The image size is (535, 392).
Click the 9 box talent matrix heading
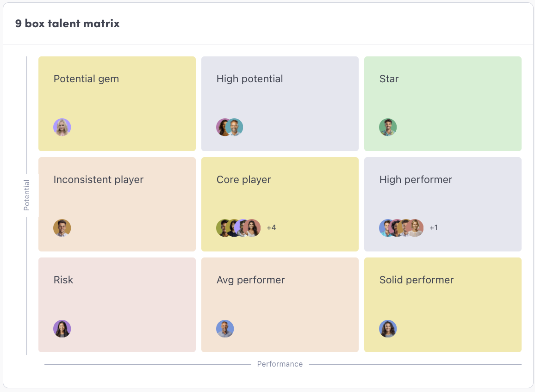68,24
